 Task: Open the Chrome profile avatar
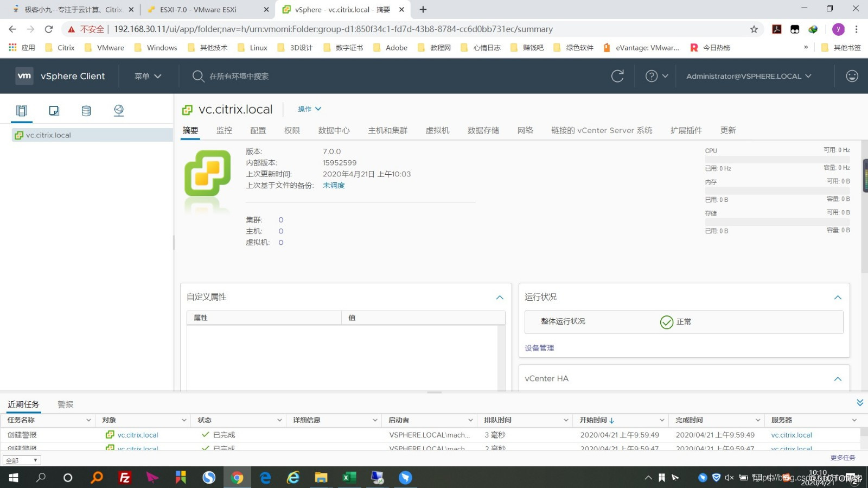coord(838,29)
